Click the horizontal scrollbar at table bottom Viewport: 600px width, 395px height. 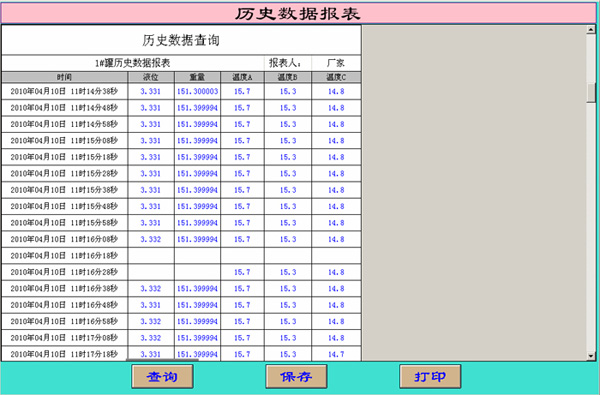(162, 360)
